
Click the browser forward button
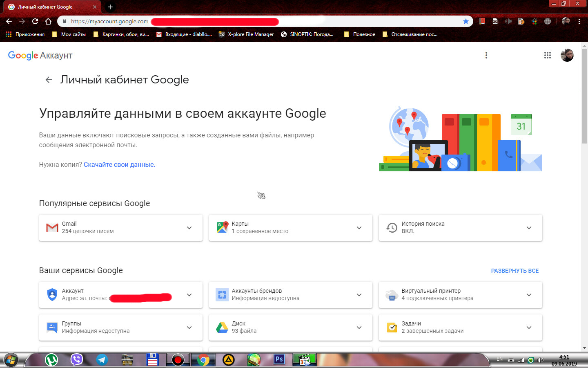tap(22, 21)
